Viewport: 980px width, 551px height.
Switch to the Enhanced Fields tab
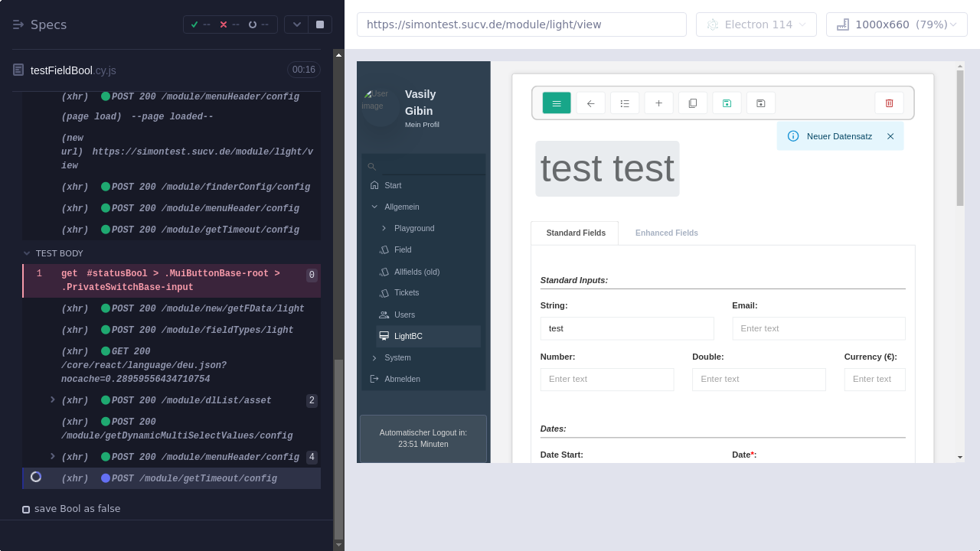(x=666, y=233)
